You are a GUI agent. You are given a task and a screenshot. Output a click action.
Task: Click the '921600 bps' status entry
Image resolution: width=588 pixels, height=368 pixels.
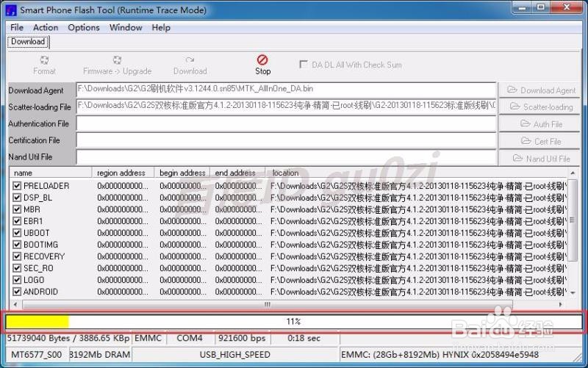coord(242,338)
